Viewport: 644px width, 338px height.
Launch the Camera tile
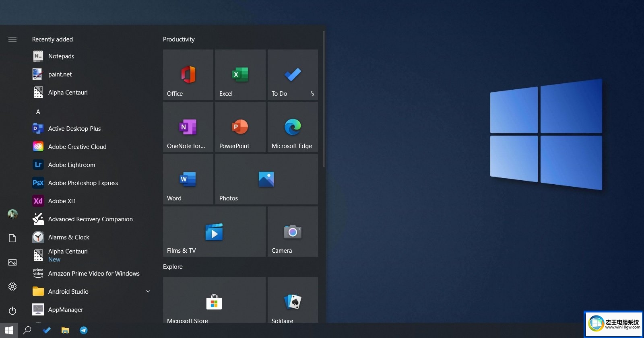tap(293, 231)
